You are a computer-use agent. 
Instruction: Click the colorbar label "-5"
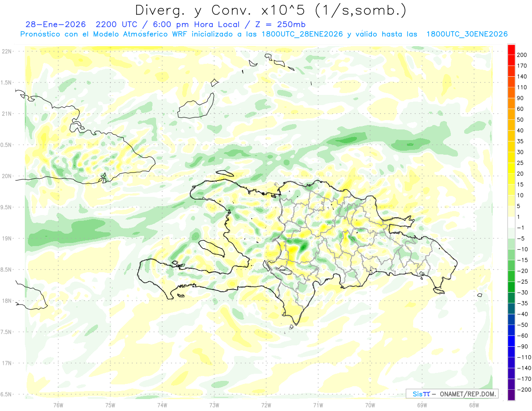coord(521,239)
